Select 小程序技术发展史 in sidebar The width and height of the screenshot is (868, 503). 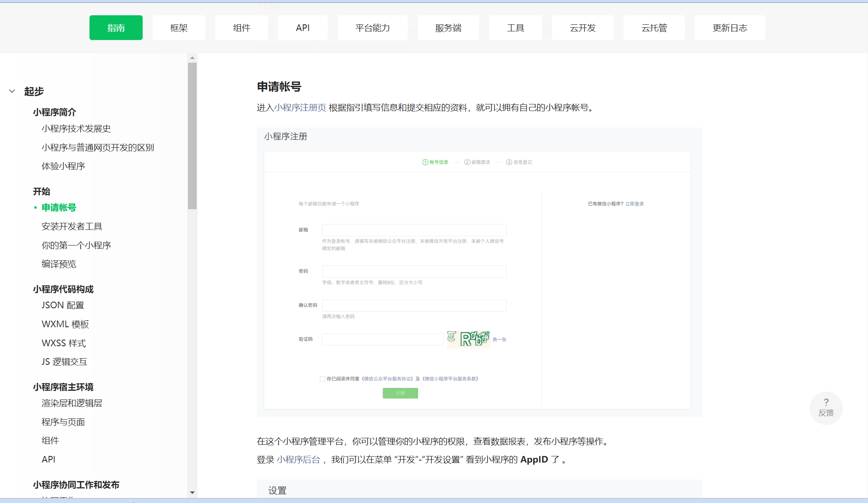coord(76,129)
